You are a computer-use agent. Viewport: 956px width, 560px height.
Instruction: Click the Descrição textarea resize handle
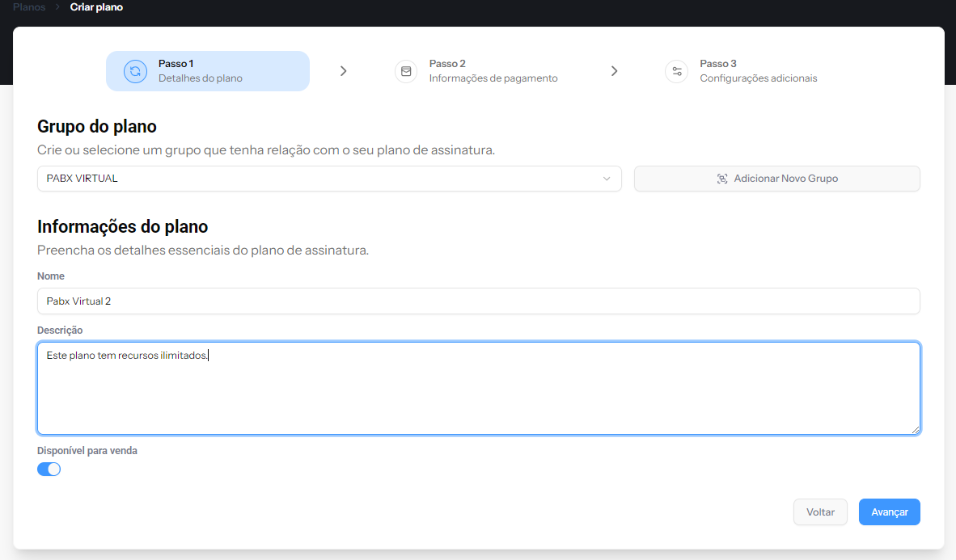[x=916, y=430]
